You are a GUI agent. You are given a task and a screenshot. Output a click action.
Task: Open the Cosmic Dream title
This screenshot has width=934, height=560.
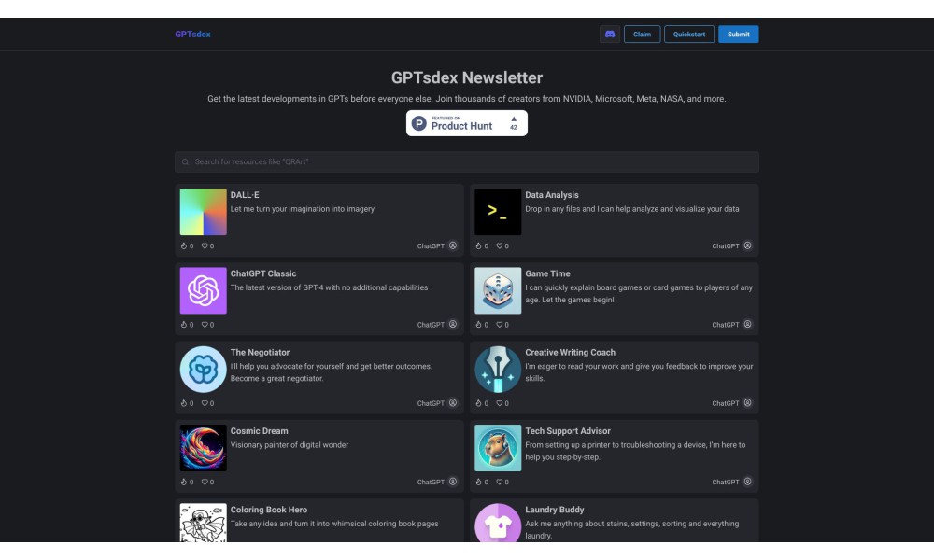pyautogui.click(x=259, y=431)
